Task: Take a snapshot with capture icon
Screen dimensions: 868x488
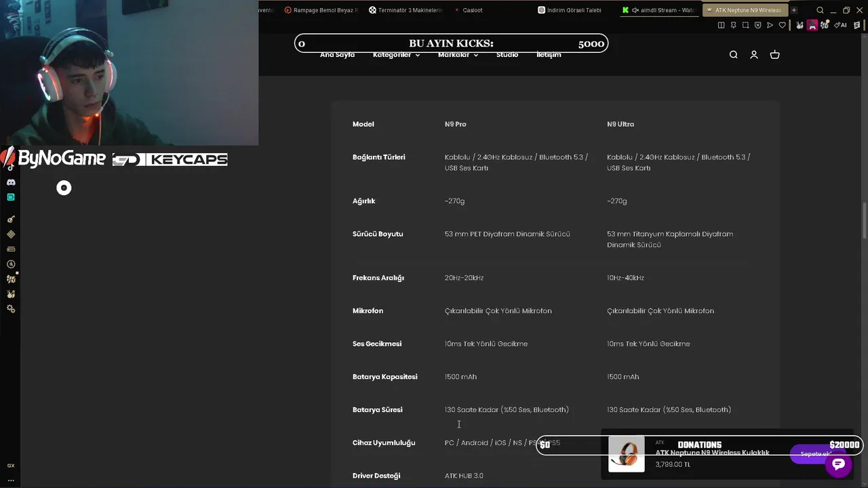Action: 745,25
